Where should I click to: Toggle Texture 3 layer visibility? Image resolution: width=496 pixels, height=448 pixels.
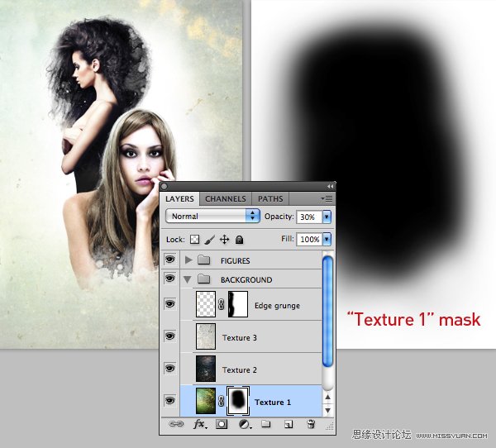[169, 336]
